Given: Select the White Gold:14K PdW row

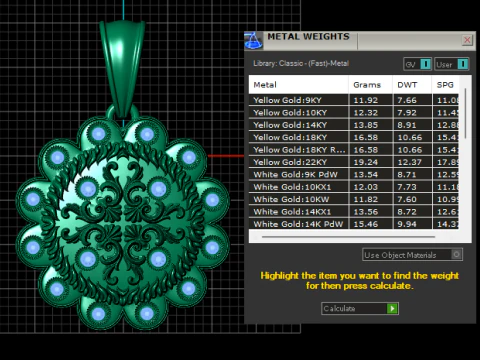Looking at the screenshot, I should 354,224.
